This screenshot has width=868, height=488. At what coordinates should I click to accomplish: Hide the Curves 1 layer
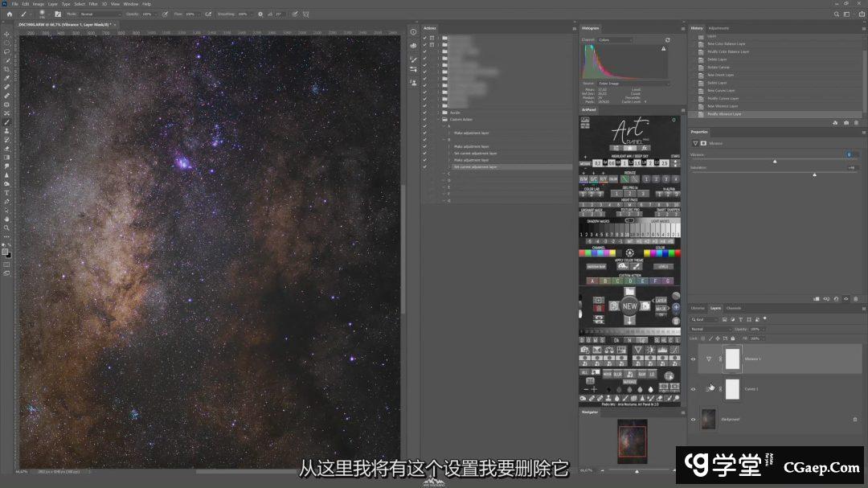coord(694,389)
